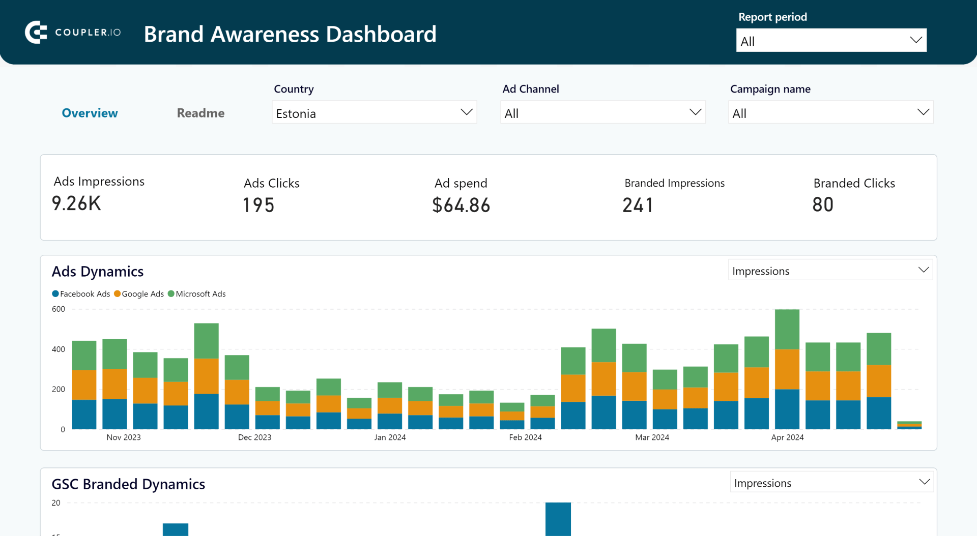
Task: Switch to the Readme tab
Action: [200, 113]
